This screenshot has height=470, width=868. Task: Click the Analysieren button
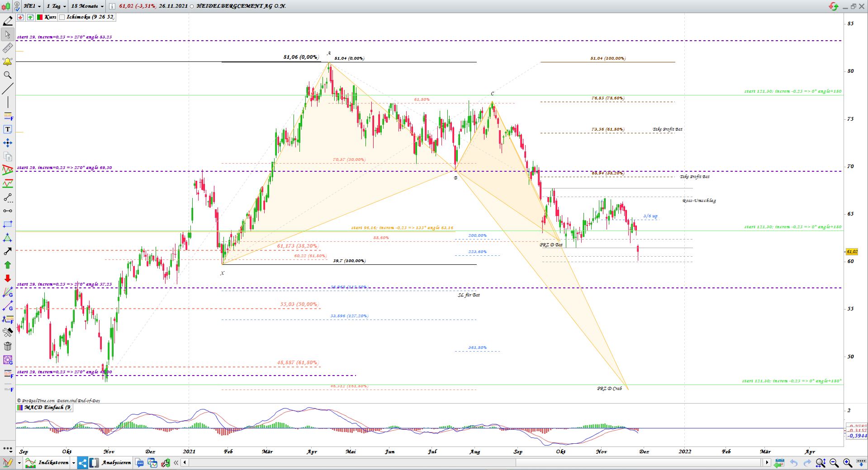(x=111, y=463)
